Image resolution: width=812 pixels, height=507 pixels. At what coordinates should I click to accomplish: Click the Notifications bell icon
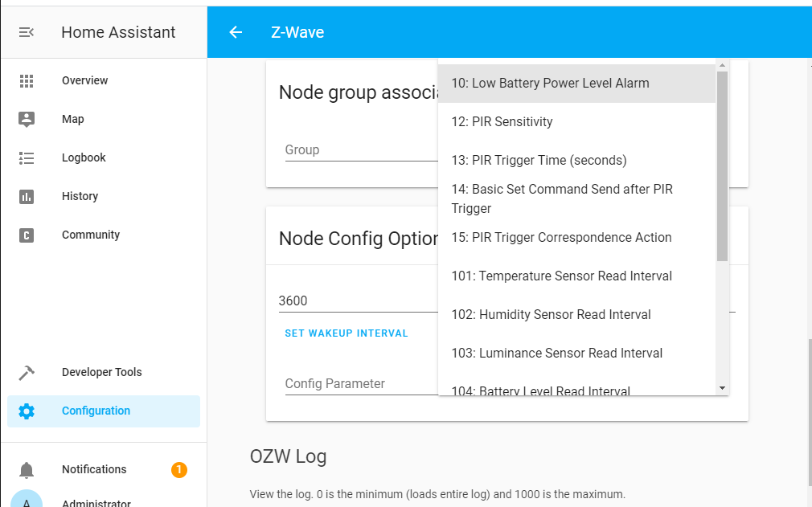(x=27, y=470)
